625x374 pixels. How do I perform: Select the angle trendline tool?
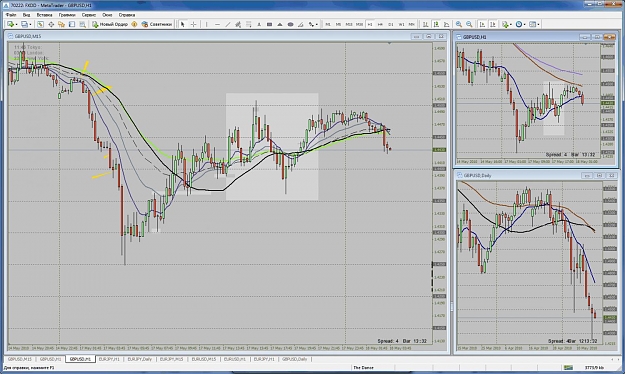[301, 24]
